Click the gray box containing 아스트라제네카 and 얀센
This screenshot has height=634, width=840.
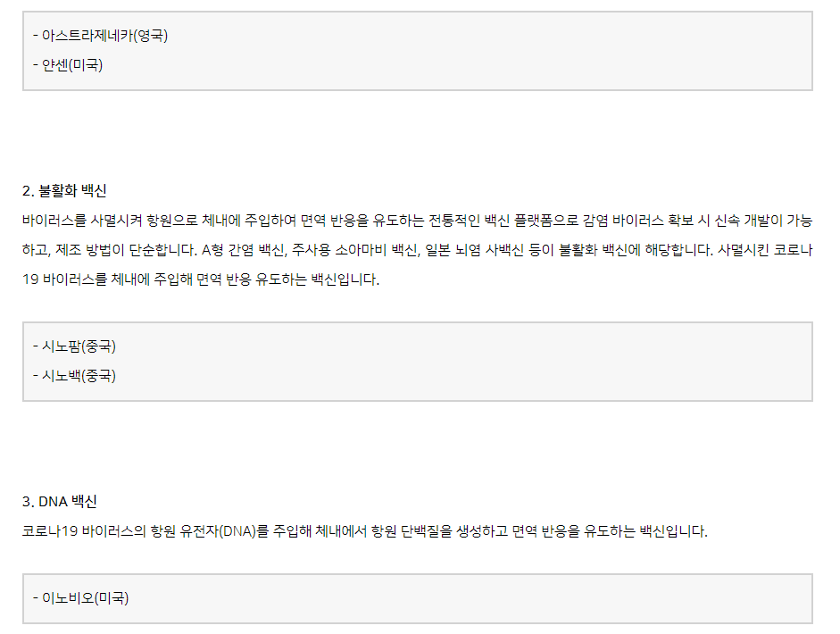click(x=418, y=51)
